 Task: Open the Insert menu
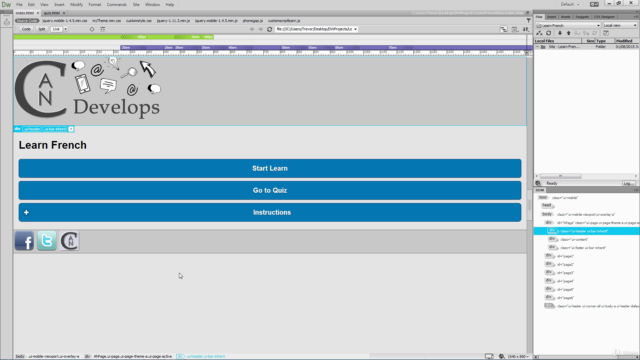59,4
